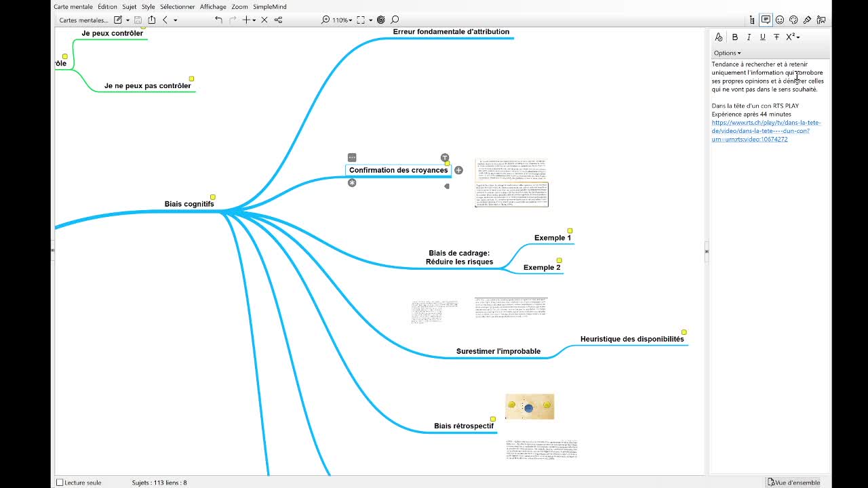The image size is (868, 488).
Task: Click the focus target icon in toolbar
Action: point(380,20)
